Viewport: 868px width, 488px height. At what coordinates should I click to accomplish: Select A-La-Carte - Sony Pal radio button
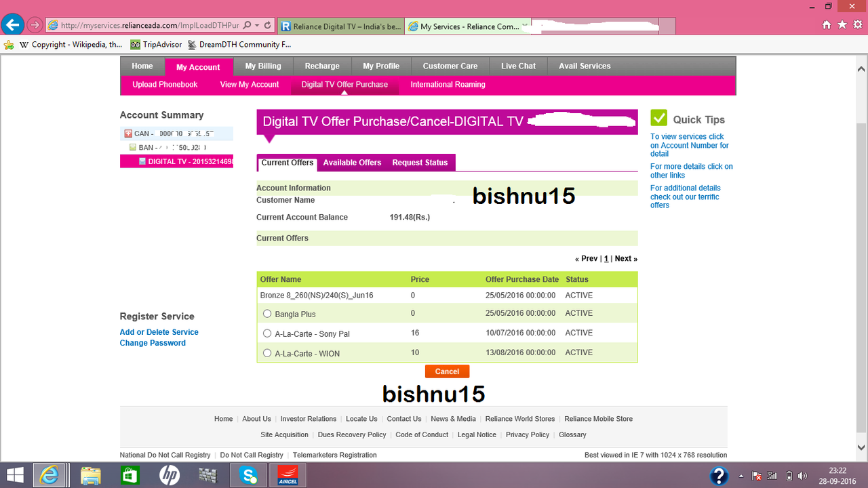(x=267, y=333)
